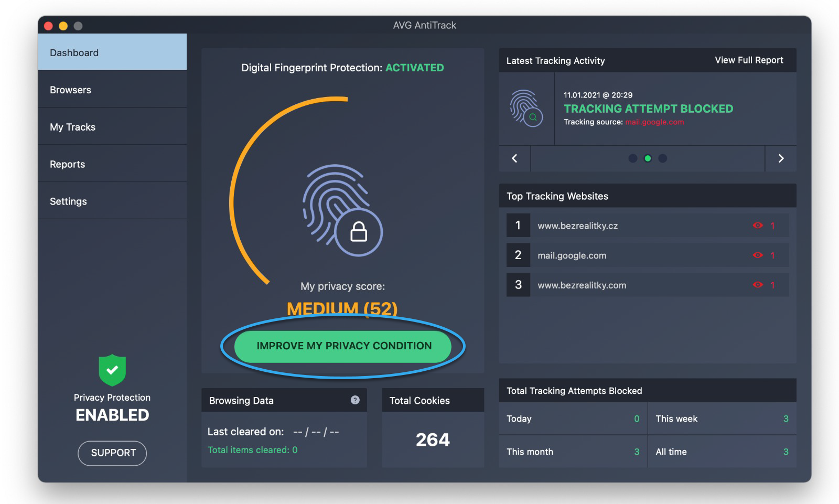This screenshot has height=504, width=839.
Task: Go to the next tracking activity with the right arrow
Action: (781, 158)
